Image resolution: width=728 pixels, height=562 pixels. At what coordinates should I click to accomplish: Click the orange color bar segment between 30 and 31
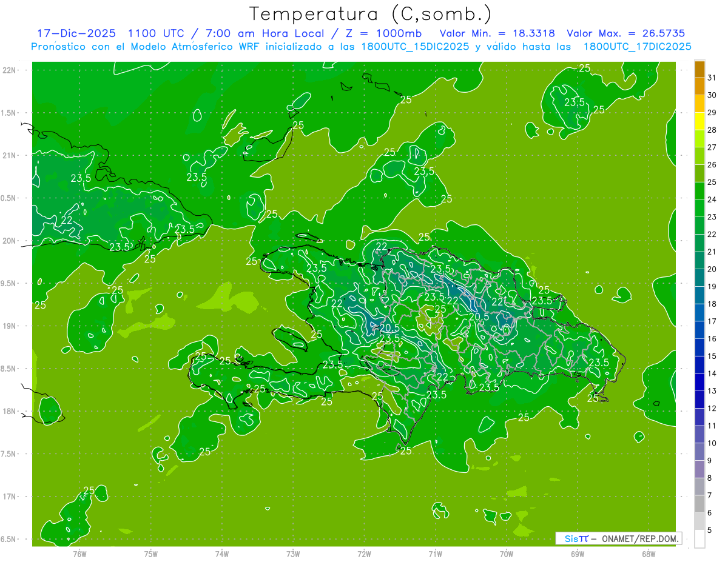[x=699, y=86]
